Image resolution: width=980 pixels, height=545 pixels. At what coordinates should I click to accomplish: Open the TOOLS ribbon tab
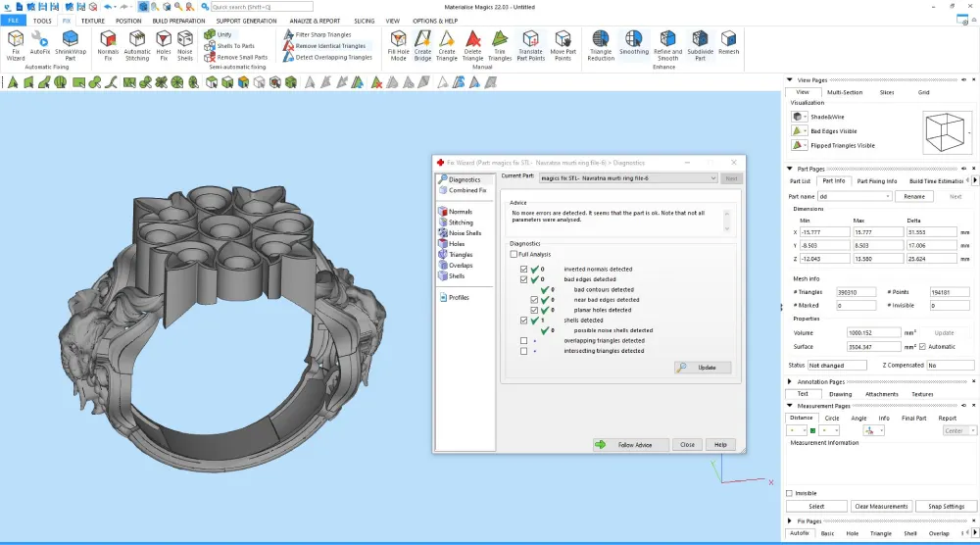click(42, 21)
